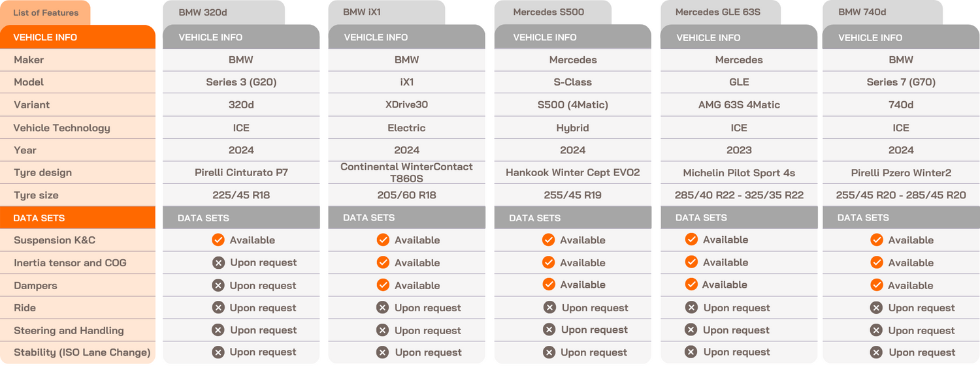
Task: Select the List of Features tab
Action: tap(46, 13)
